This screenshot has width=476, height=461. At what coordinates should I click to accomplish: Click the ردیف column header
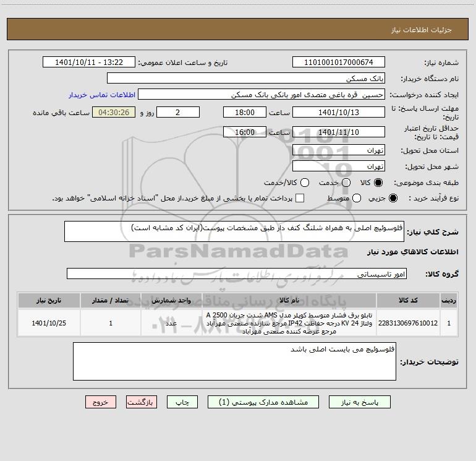click(449, 300)
